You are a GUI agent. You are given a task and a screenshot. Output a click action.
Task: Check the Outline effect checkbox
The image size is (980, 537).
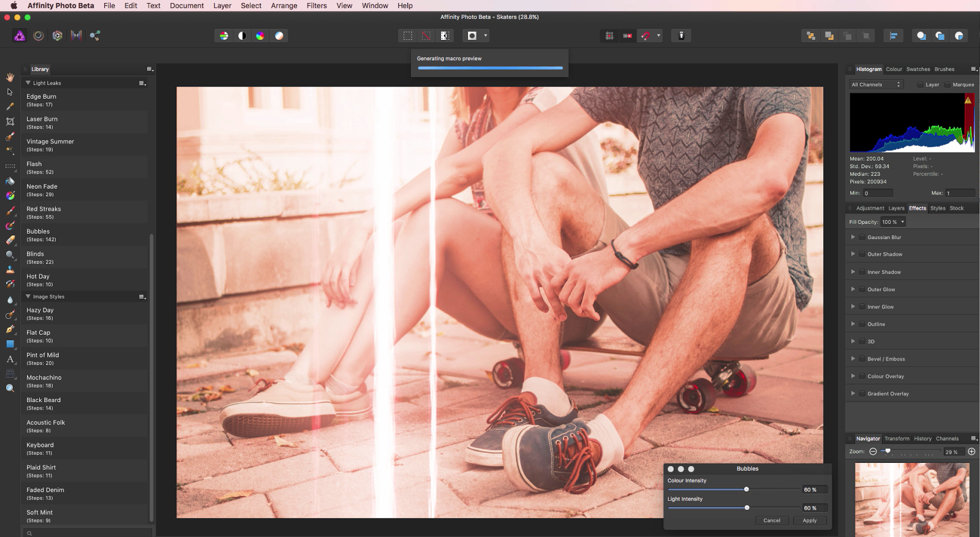pos(862,324)
